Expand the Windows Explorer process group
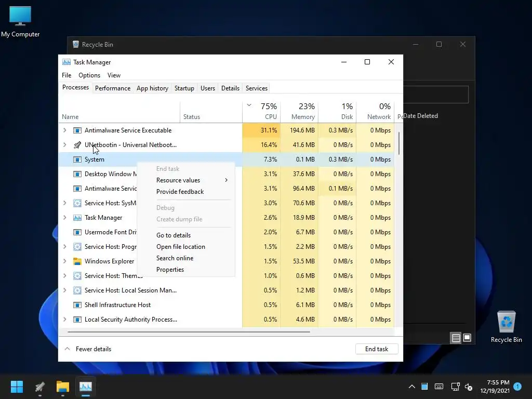The width and height of the screenshot is (532, 399). coord(64,261)
